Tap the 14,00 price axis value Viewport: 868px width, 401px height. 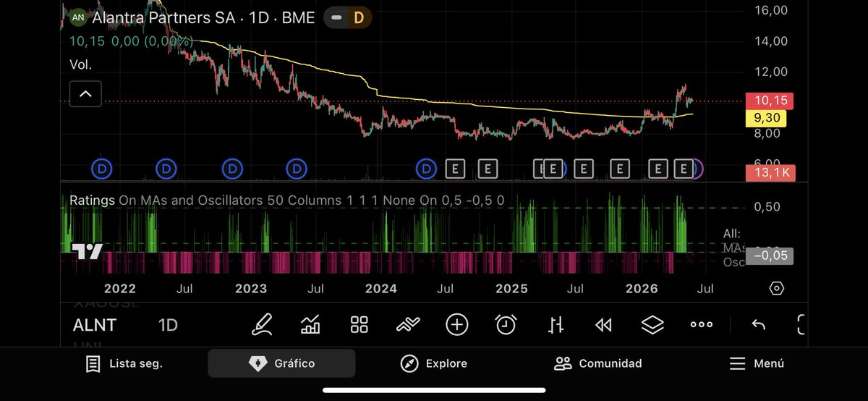pyautogui.click(x=770, y=41)
